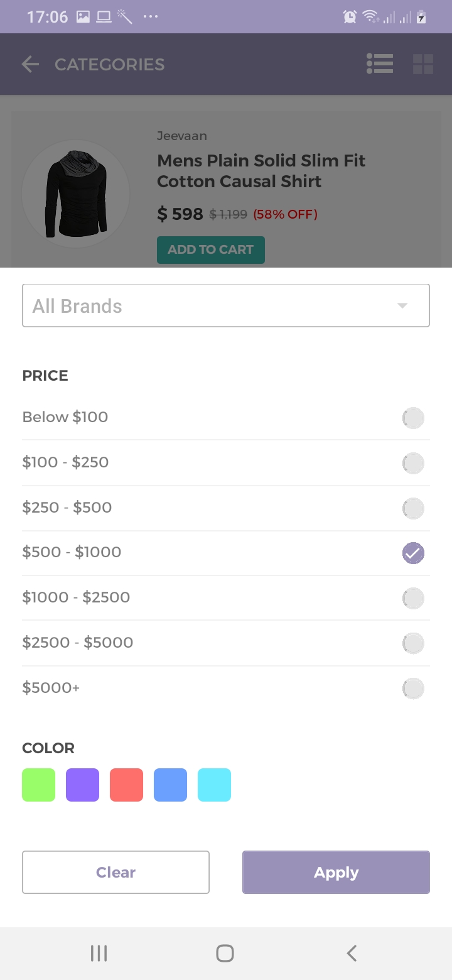The image size is (452, 980).
Task: Add the Jeevaan shirt to cart
Action: [x=210, y=250]
